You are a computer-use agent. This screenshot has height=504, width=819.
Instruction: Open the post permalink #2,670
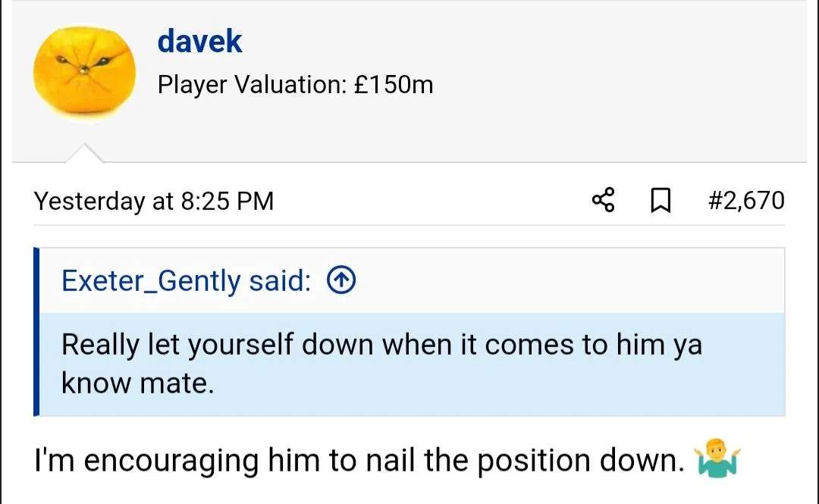746,201
